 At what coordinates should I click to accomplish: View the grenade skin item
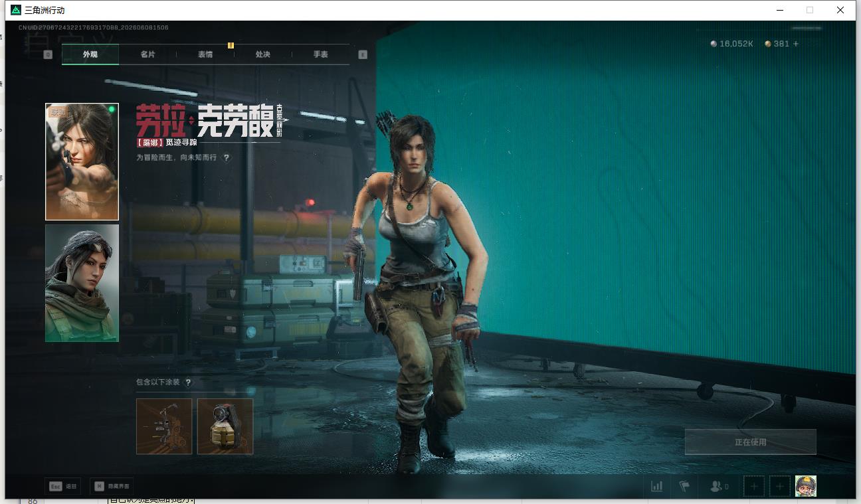coord(225,426)
